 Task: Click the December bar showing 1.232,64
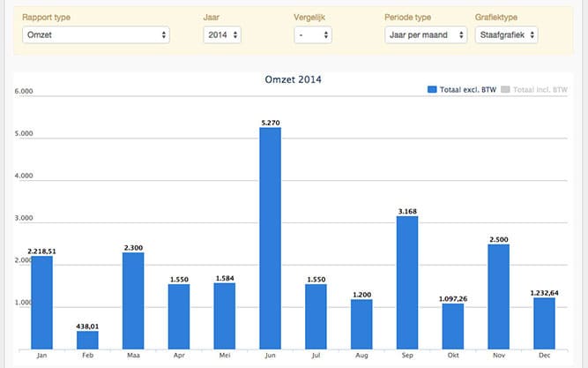(x=544, y=323)
